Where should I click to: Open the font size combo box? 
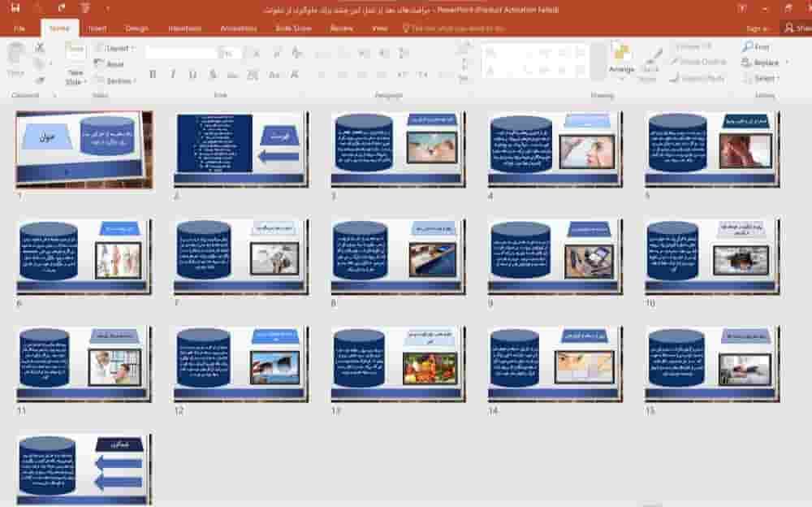tap(229, 53)
